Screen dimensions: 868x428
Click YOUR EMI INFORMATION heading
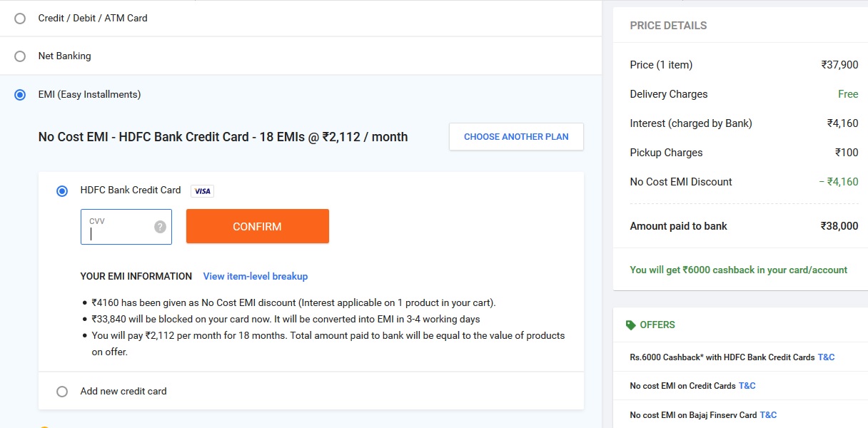click(x=136, y=276)
